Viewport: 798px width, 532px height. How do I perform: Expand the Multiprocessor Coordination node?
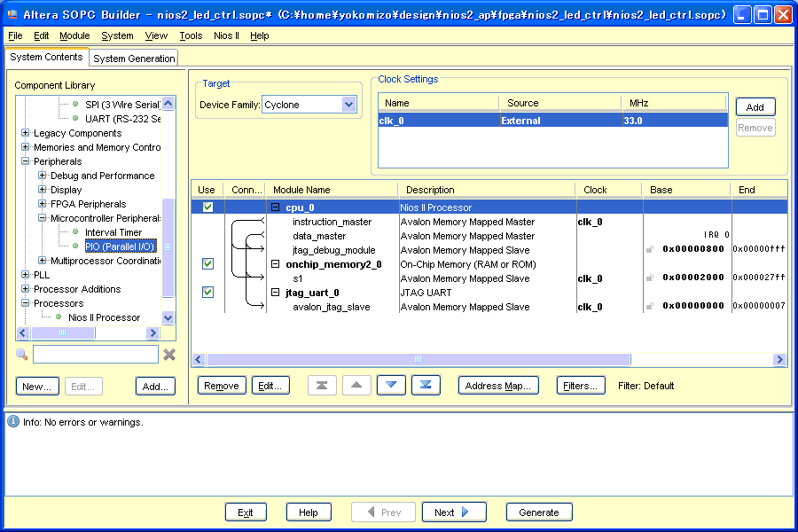[x=43, y=261]
